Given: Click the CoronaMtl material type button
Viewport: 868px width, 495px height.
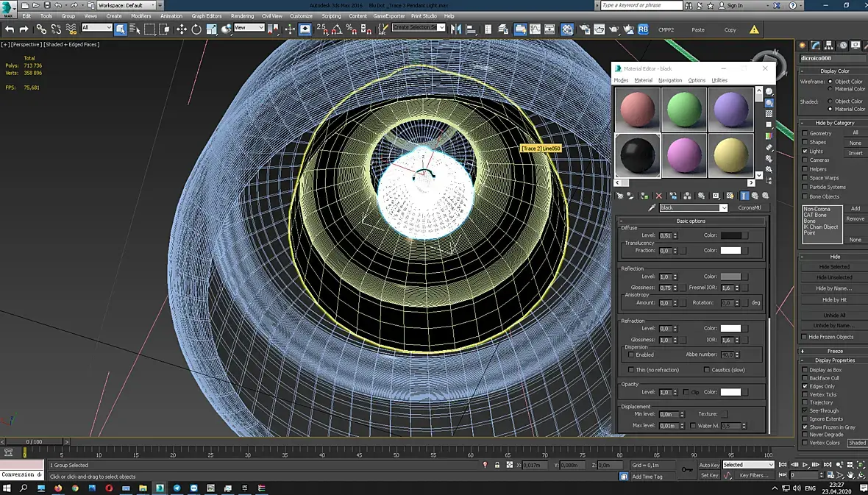Looking at the screenshot, I should pyautogui.click(x=749, y=208).
